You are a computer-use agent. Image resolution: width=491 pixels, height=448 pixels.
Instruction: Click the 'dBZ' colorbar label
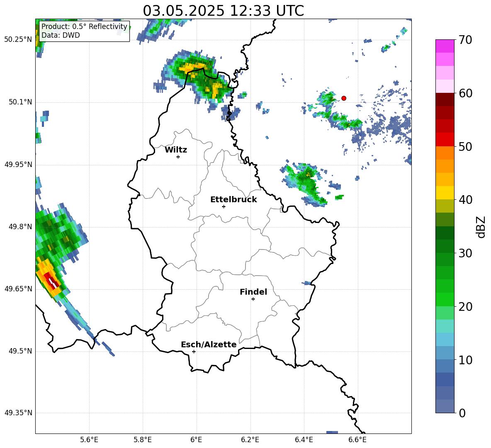[x=481, y=227]
